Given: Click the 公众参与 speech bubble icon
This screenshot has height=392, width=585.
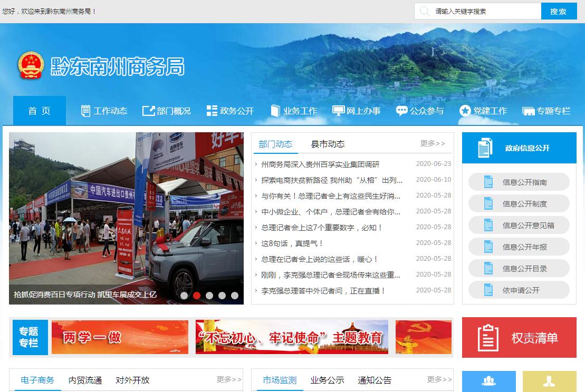Looking at the screenshot, I should [x=401, y=111].
